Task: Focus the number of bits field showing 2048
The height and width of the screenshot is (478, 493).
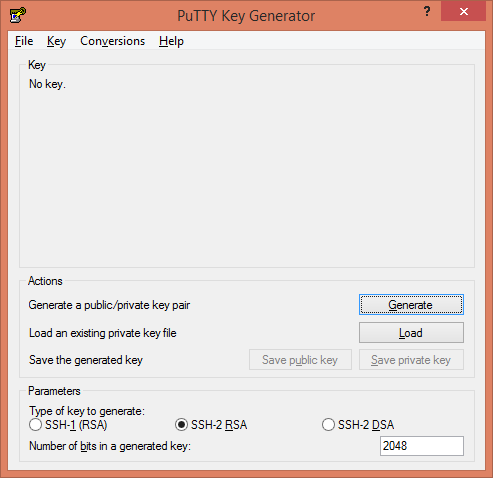Action: tap(422, 446)
